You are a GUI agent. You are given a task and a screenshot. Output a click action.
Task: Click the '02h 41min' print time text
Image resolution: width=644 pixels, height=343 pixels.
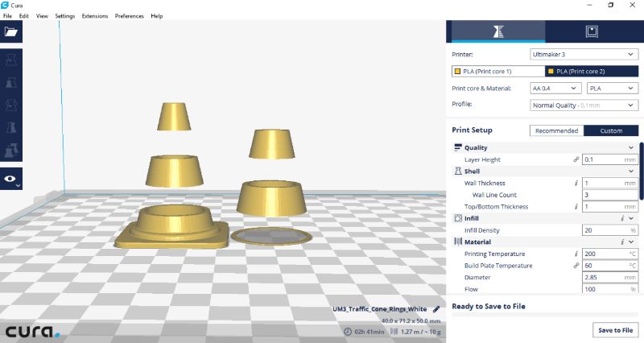click(369, 332)
